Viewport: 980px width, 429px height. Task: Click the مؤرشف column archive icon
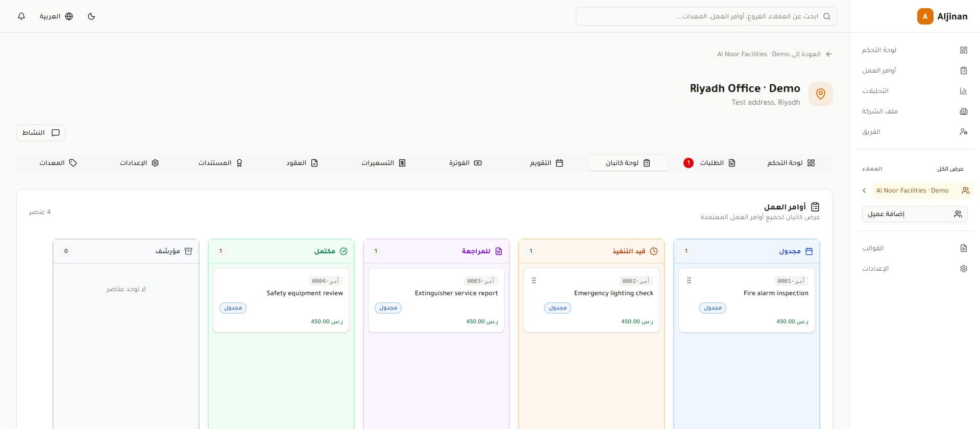188,251
